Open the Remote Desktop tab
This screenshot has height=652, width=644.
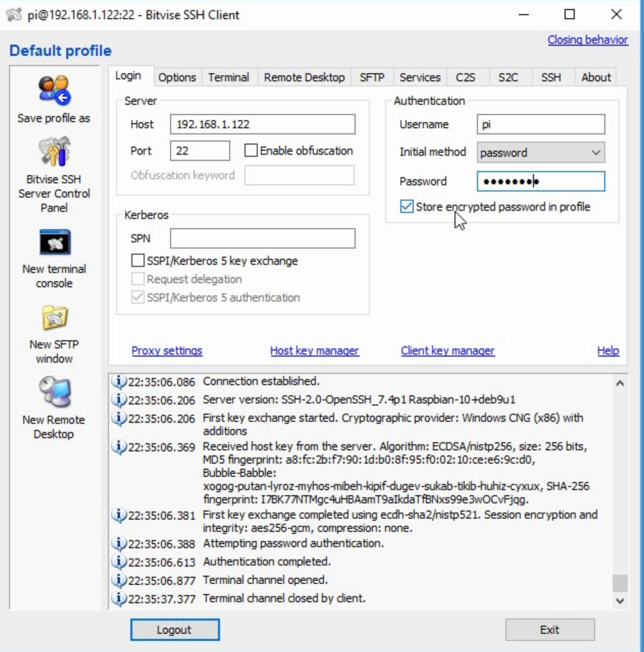(x=304, y=77)
